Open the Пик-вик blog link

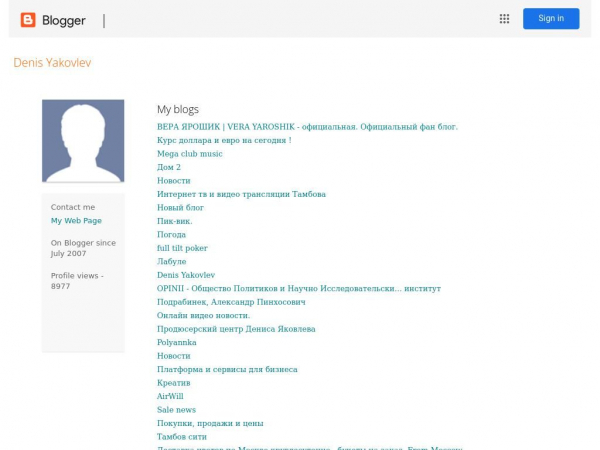click(x=174, y=221)
